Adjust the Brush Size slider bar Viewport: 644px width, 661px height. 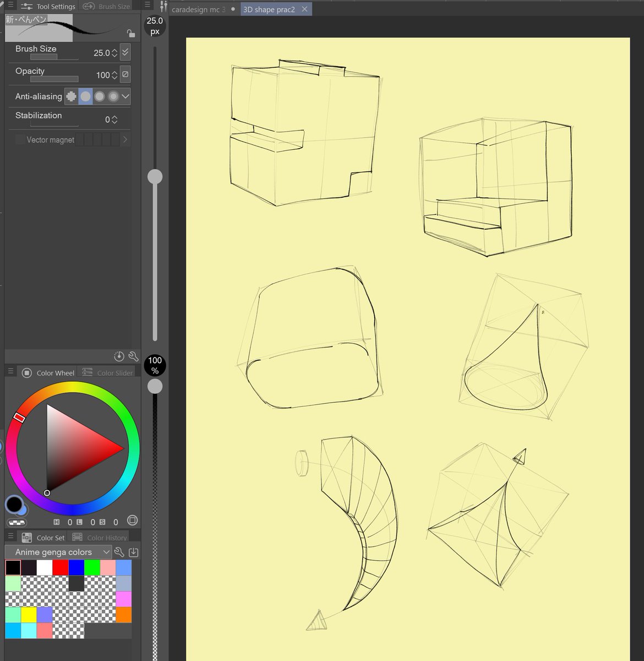point(54,57)
